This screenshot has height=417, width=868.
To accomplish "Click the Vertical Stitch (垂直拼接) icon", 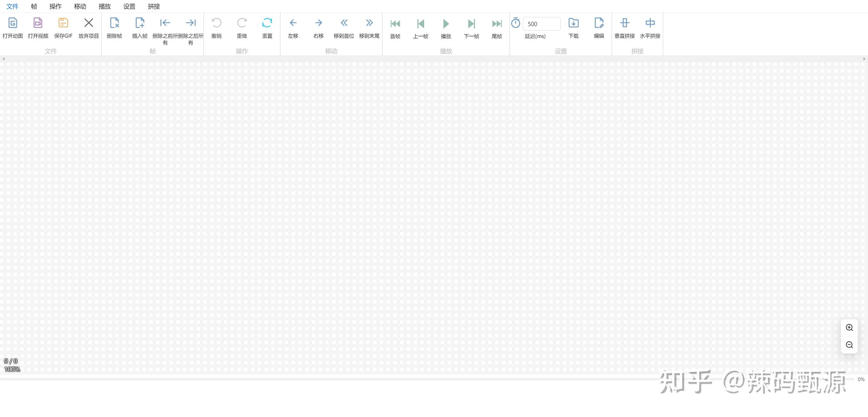I will 625,23.
